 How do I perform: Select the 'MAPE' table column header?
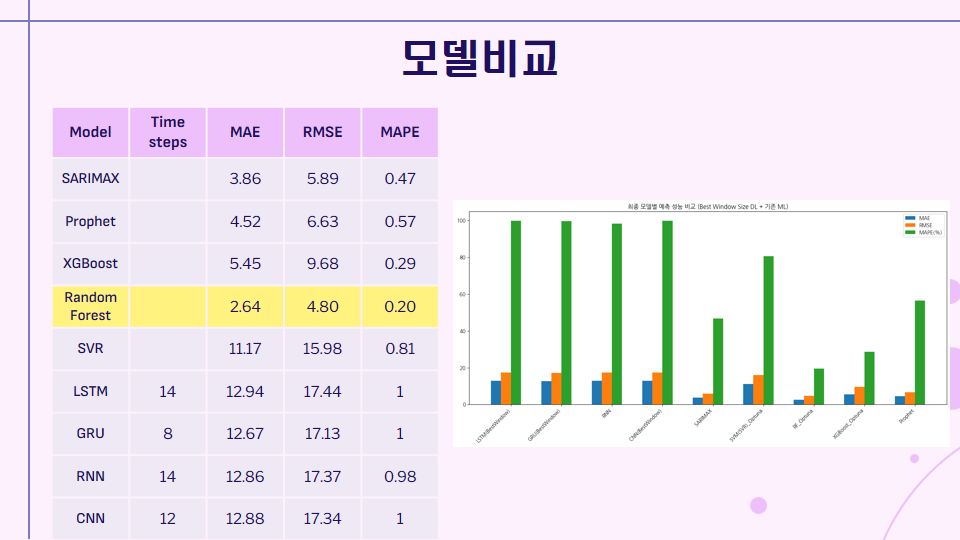tap(400, 132)
